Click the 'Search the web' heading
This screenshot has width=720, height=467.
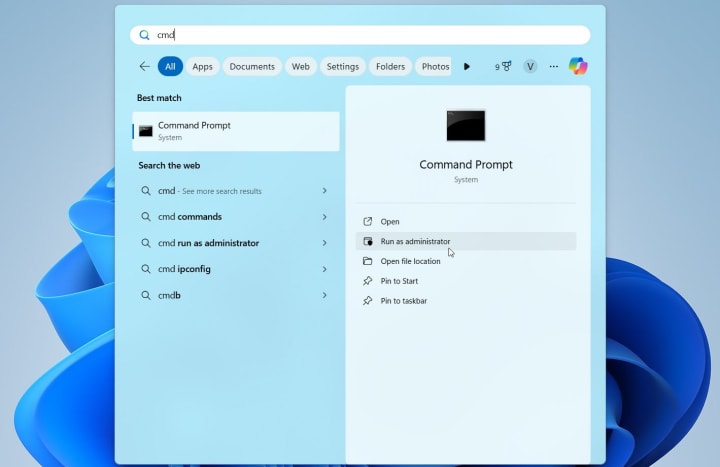(169, 165)
